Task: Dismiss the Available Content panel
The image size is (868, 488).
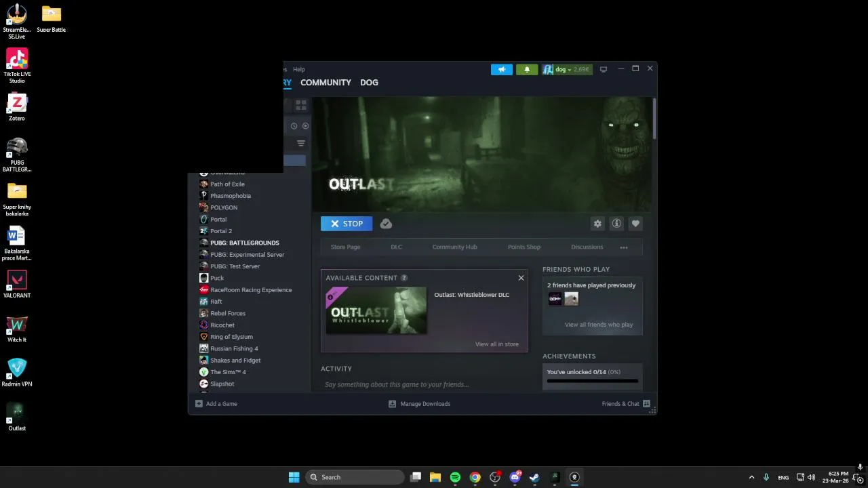Action: click(521, 278)
